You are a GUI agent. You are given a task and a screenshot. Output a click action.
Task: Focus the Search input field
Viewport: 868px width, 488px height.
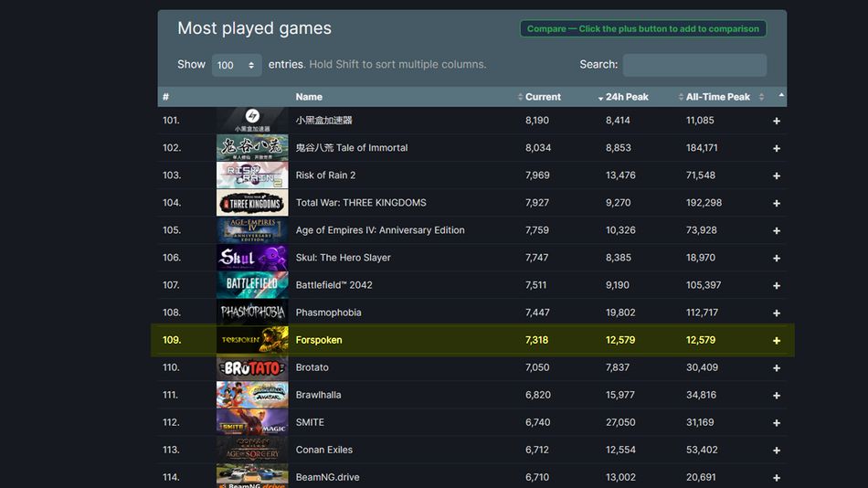(694, 65)
